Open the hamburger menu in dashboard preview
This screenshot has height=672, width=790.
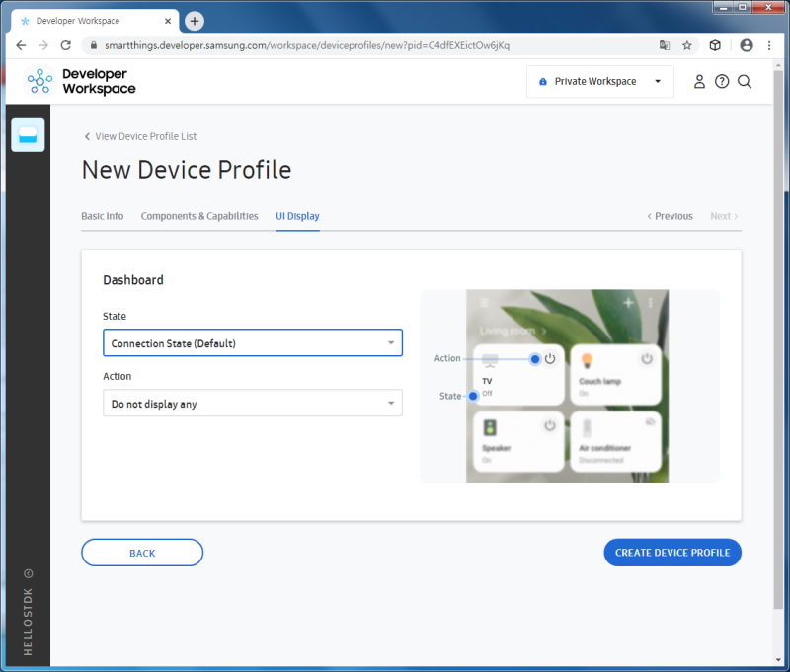(484, 301)
